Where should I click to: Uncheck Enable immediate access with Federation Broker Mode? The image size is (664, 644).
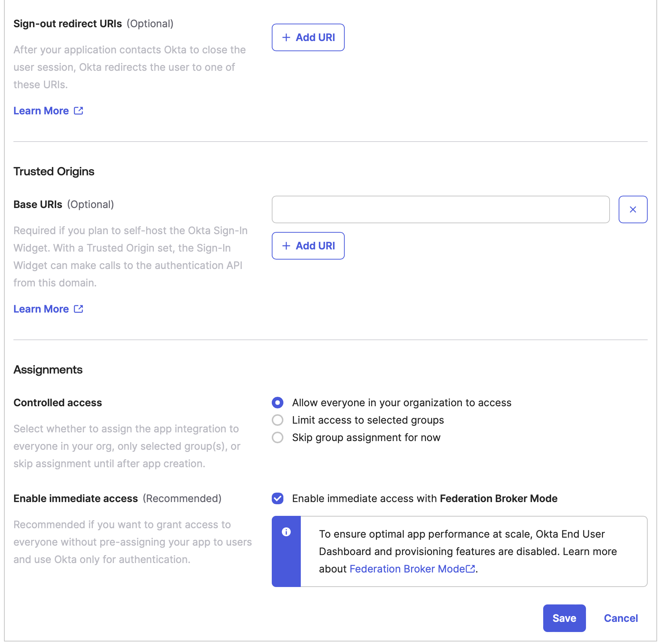pyautogui.click(x=277, y=498)
